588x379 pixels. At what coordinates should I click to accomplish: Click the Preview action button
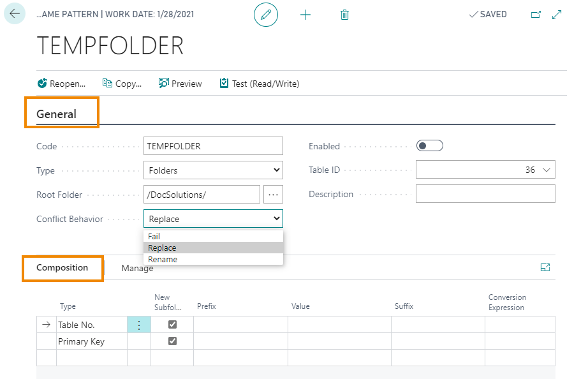click(x=180, y=84)
